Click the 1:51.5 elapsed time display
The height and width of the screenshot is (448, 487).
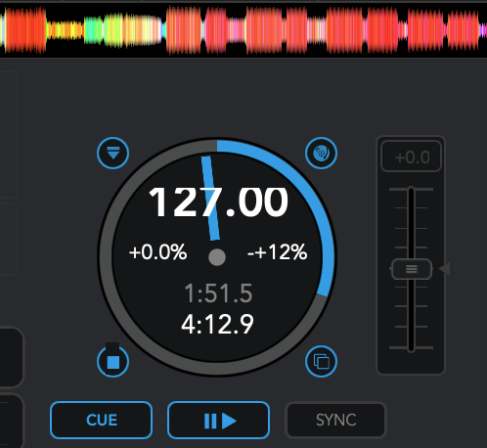pyautogui.click(x=218, y=293)
